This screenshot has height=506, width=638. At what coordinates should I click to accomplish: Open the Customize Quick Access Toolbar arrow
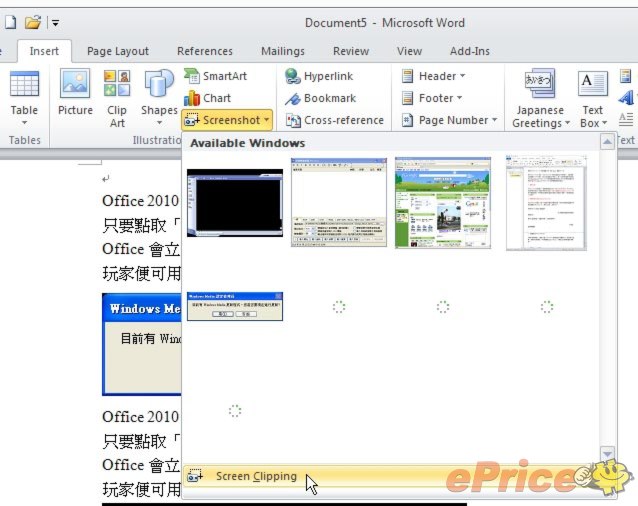coord(56,23)
